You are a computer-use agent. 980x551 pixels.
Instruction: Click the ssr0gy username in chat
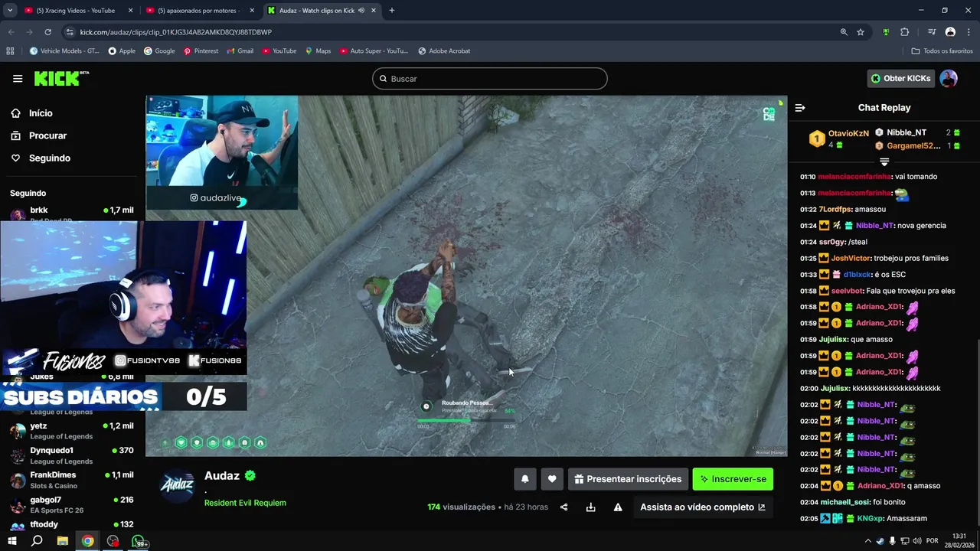click(x=831, y=242)
